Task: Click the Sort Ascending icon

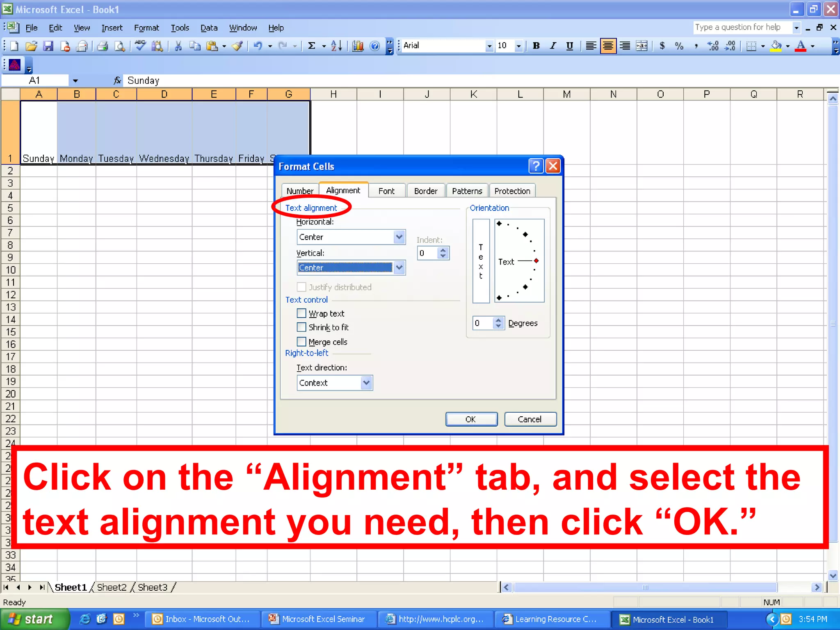Action: [336, 46]
